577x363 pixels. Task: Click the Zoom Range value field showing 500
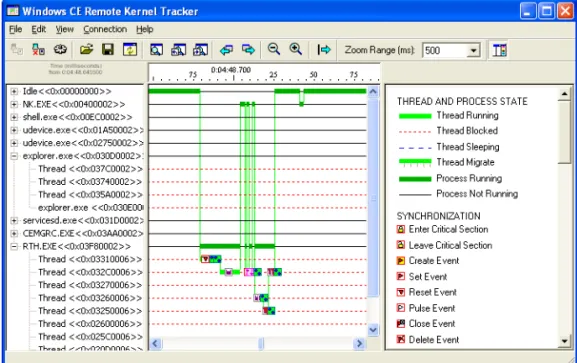coord(445,50)
